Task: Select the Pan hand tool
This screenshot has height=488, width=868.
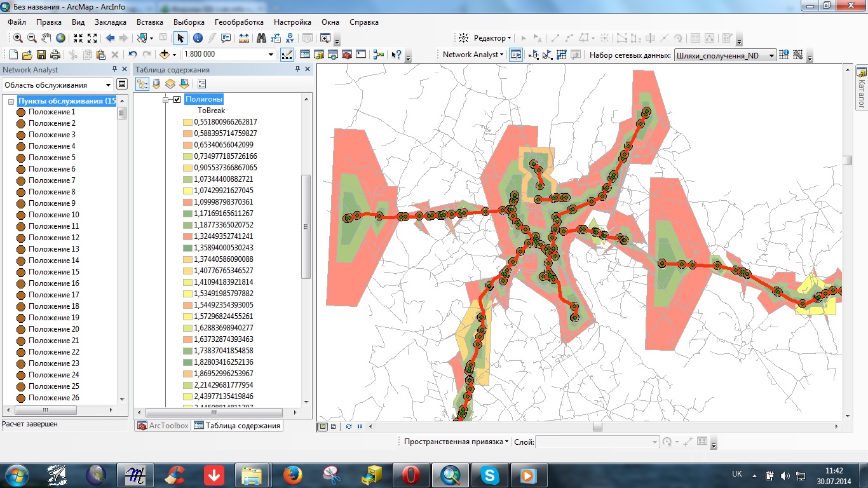Action: (46, 38)
